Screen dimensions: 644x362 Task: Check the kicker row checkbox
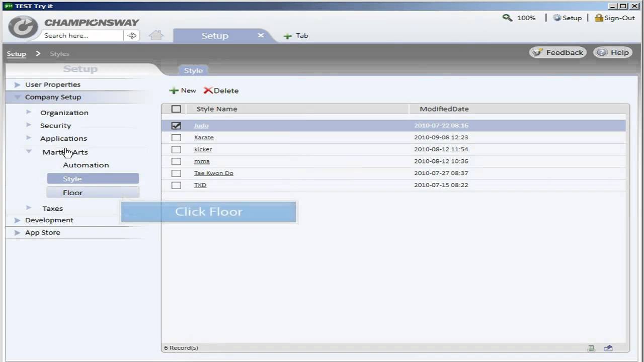pyautogui.click(x=176, y=149)
